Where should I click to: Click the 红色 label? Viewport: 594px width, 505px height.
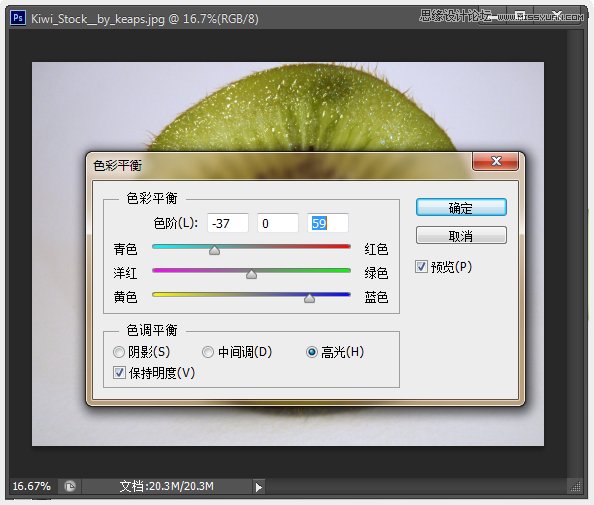[x=376, y=249]
